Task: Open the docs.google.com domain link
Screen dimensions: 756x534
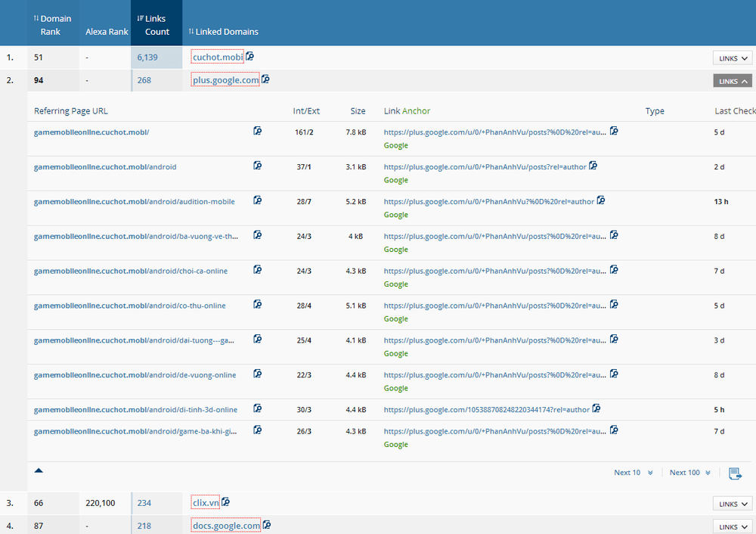Action: [x=226, y=526]
